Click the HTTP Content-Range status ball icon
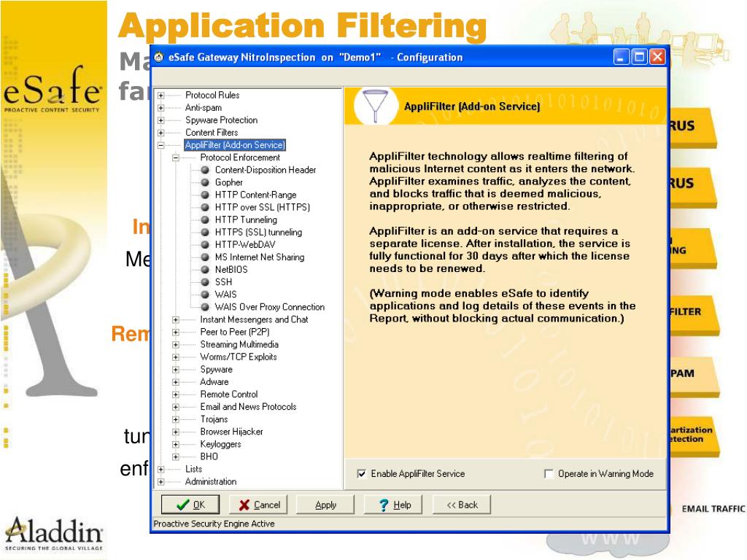 (205, 195)
